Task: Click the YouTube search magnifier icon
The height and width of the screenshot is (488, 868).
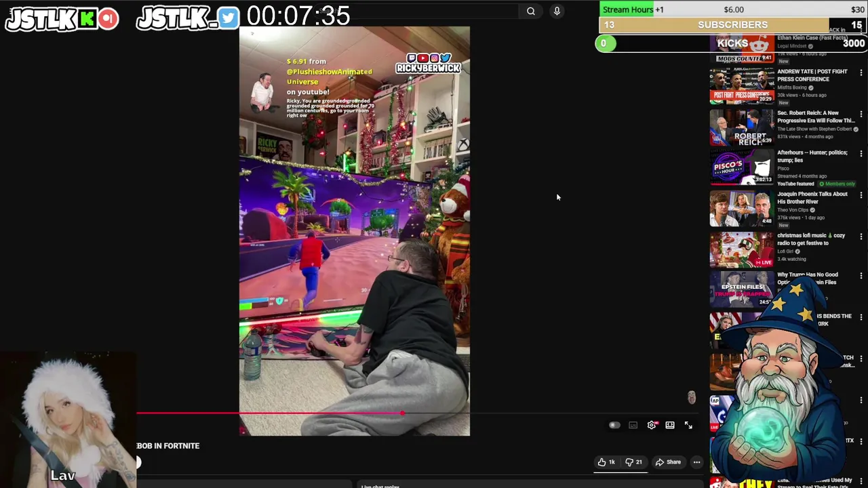Action: point(531,11)
